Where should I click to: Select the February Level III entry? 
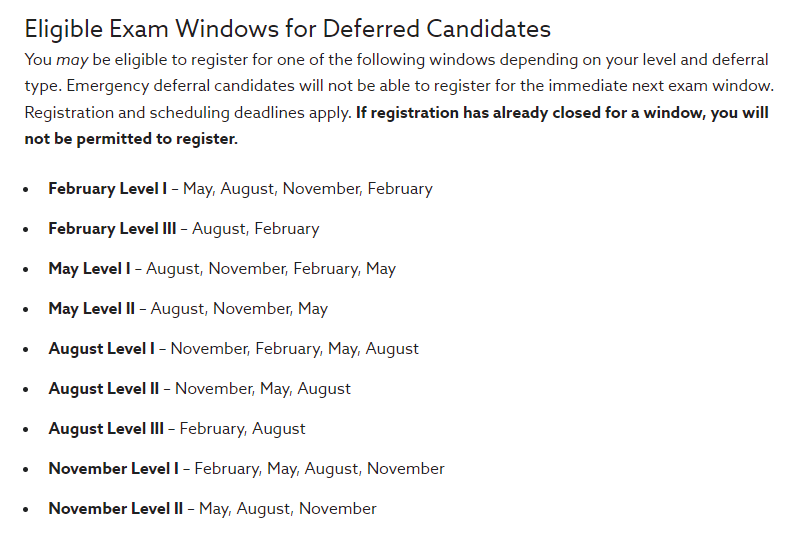click(183, 229)
